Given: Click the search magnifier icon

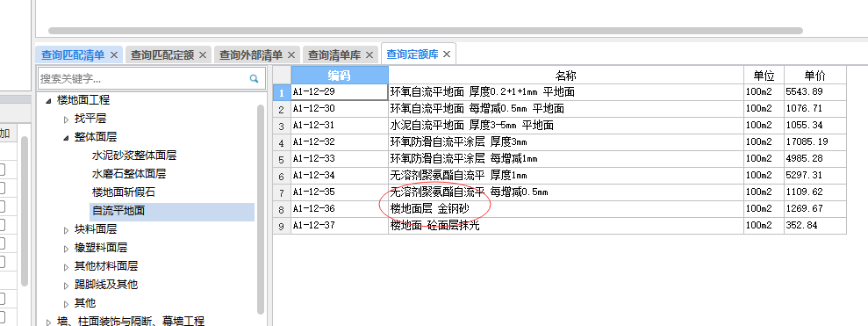Looking at the screenshot, I should click(x=255, y=79).
